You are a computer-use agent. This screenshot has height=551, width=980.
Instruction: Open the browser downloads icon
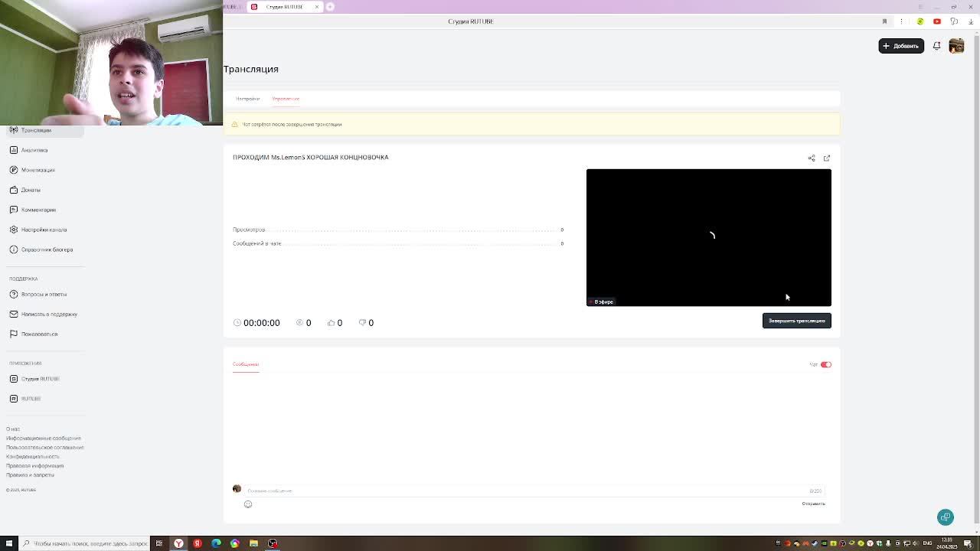pos(971,21)
